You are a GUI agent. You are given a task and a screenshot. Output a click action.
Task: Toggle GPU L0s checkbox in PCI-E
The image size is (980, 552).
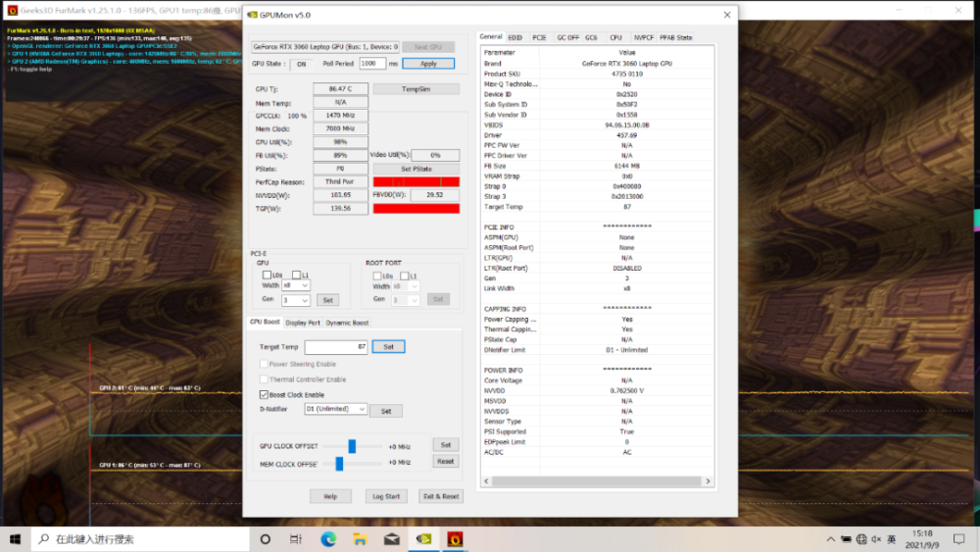click(x=267, y=276)
